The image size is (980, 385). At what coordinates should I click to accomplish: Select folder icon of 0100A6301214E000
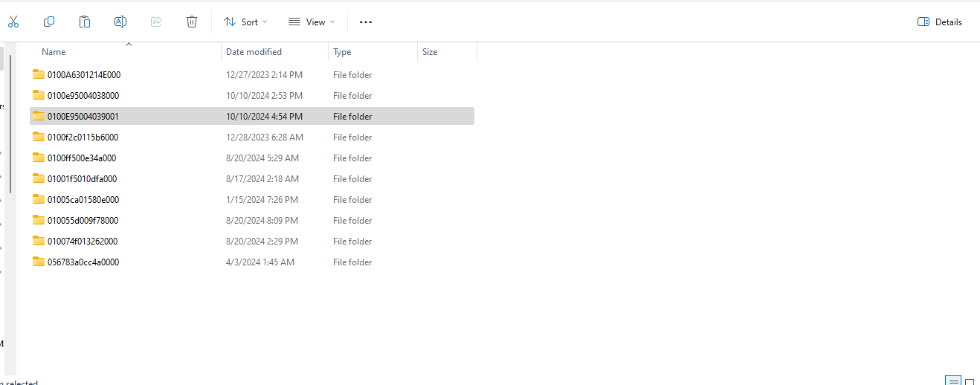click(x=39, y=74)
